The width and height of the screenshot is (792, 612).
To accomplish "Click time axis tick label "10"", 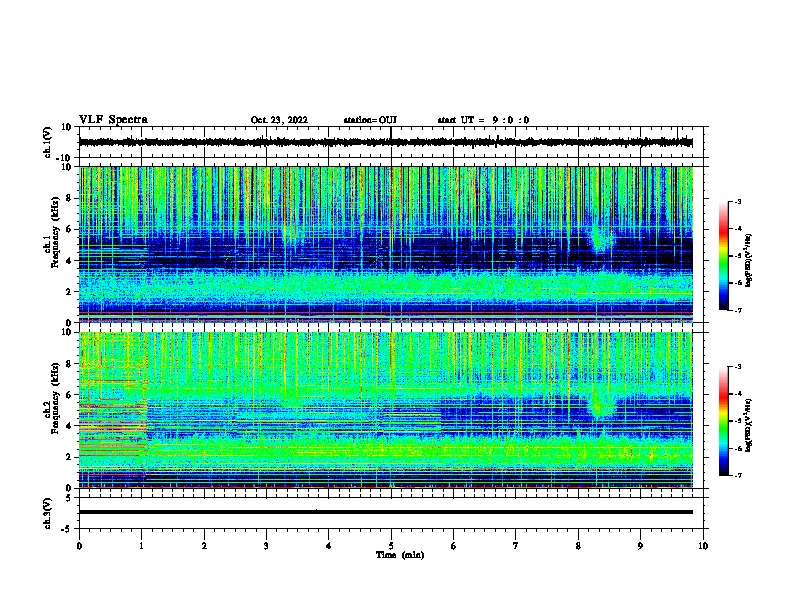I will coord(703,546).
